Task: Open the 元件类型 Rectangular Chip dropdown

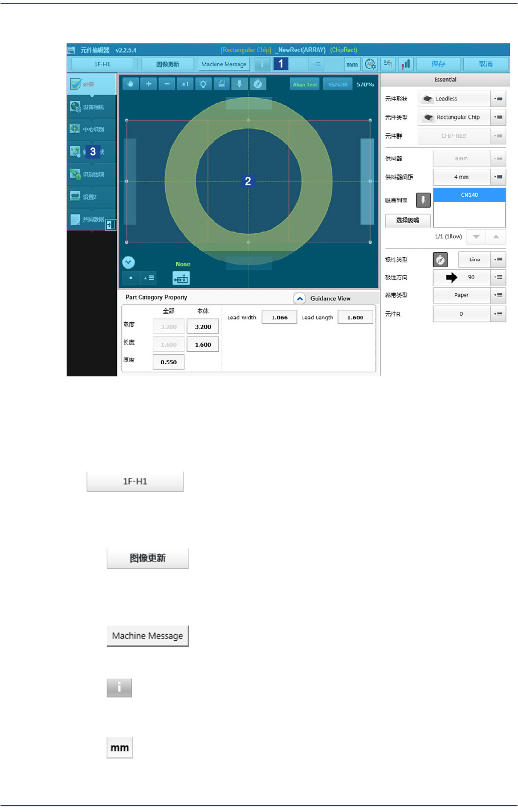Action: coord(498,117)
